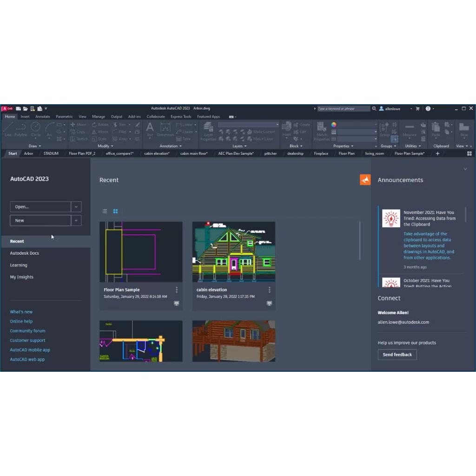Open the three-dot menu for cabin elevation
The height and width of the screenshot is (476, 476).
coord(269,290)
